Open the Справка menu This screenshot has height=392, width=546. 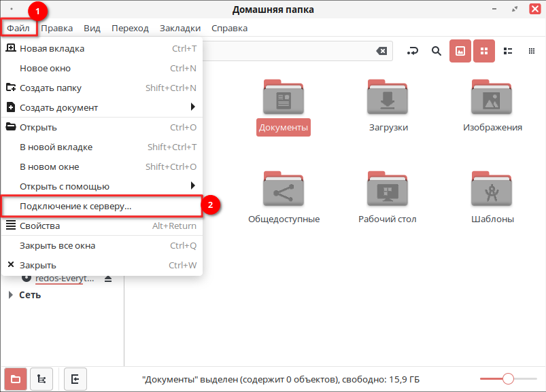click(229, 28)
